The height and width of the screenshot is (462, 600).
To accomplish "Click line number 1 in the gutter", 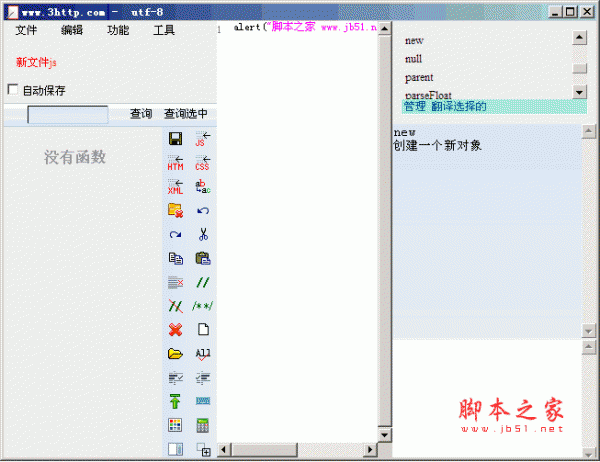I will tap(219, 29).
